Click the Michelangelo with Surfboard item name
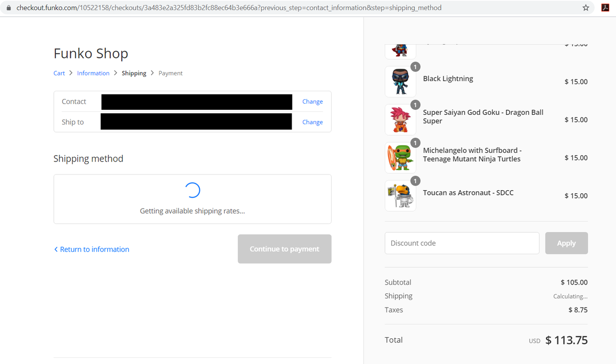 pyautogui.click(x=472, y=154)
